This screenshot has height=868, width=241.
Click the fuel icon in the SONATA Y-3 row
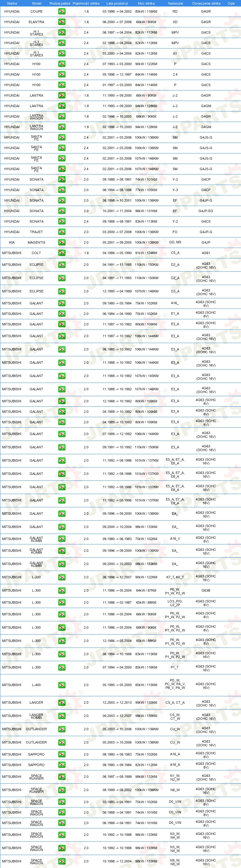click(x=62, y=190)
